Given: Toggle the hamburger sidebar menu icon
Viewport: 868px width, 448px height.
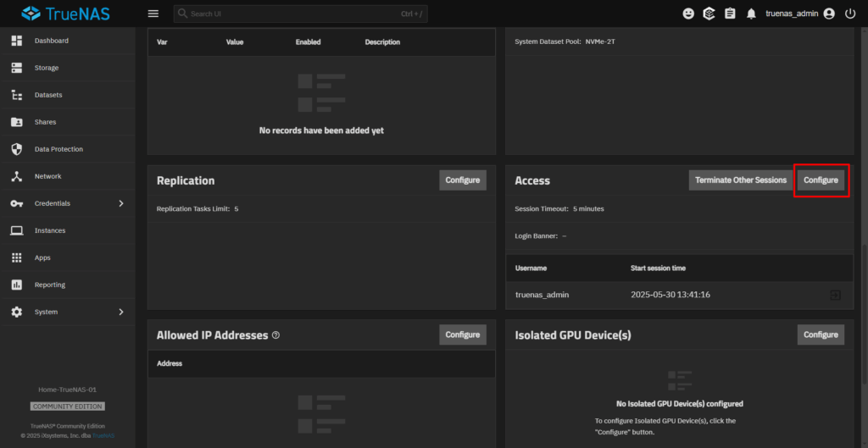Looking at the screenshot, I should coord(153,14).
